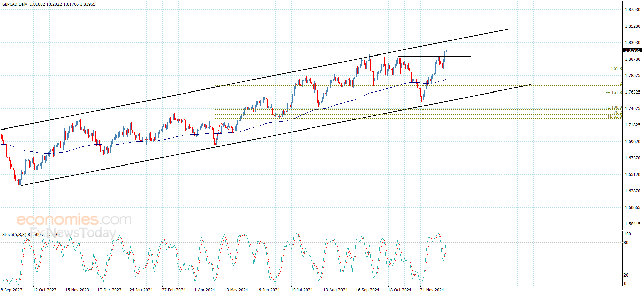Click the 1.62870 price axis label

632,191
